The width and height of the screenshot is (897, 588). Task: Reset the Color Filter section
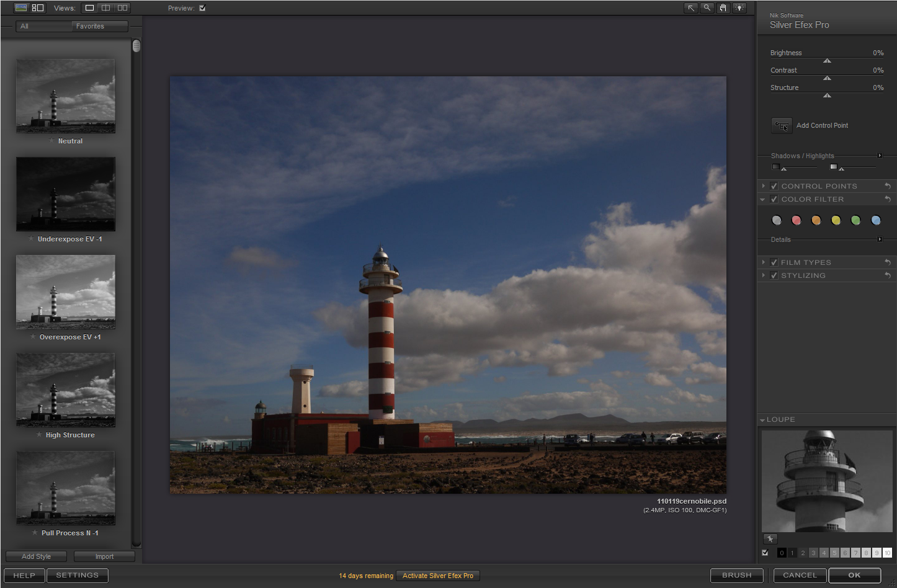[888, 199]
